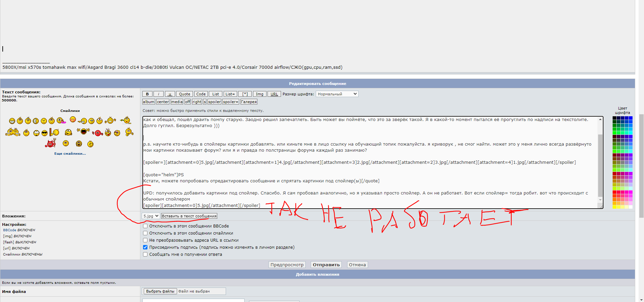Click the message textarea scroll-down arrow
Viewport: 644px width, 302px height.
600,200
